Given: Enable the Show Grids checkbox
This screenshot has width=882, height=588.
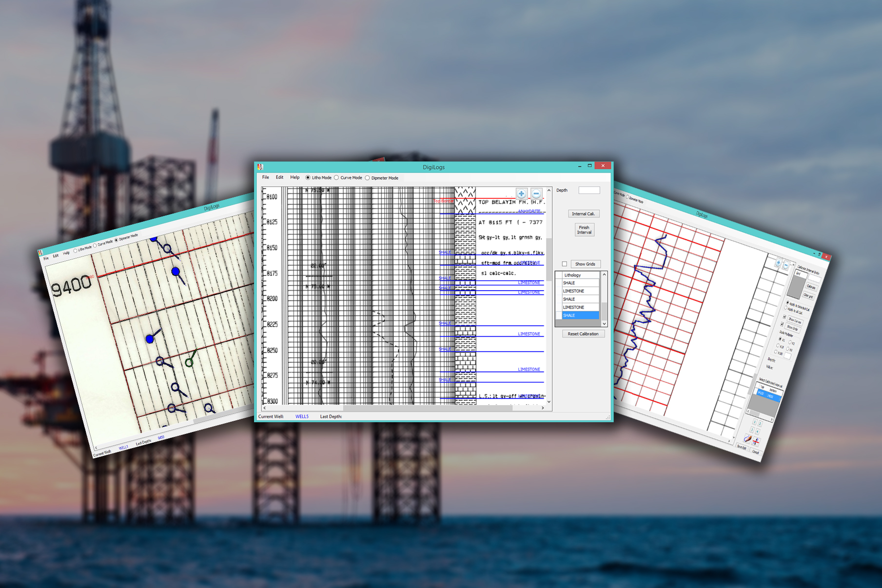Looking at the screenshot, I should (565, 264).
